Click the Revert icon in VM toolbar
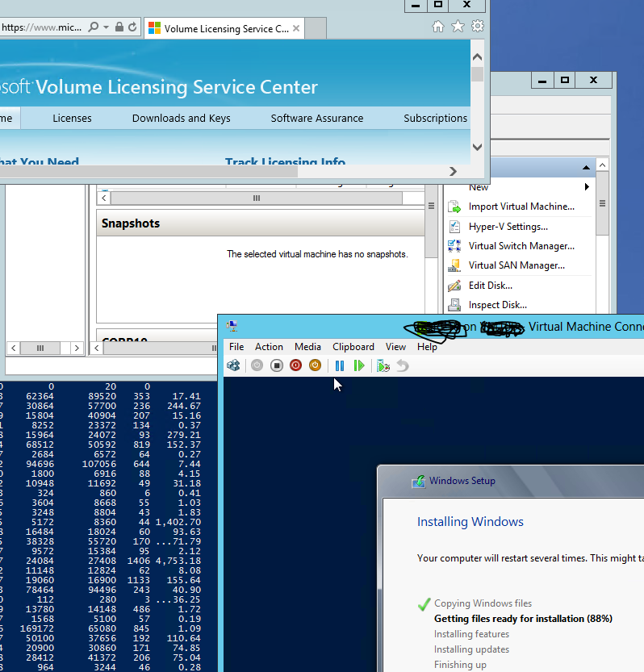Image resolution: width=644 pixels, height=672 pixels. [x=403, y=365]
